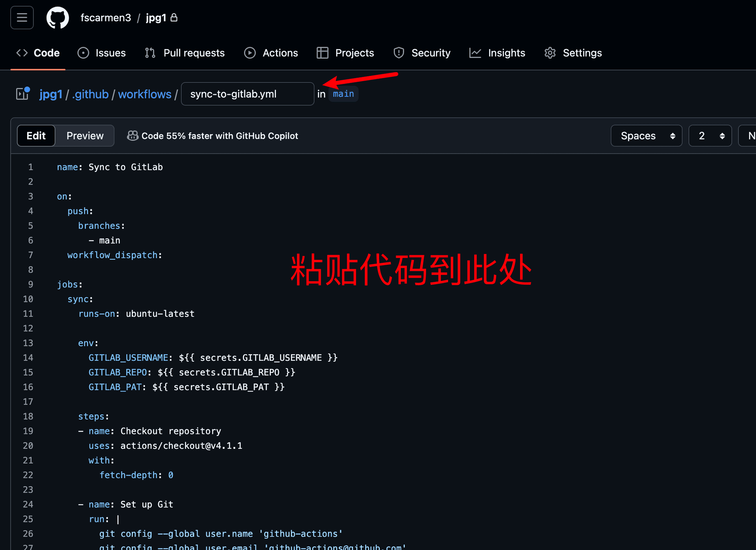Switch to the Code tab
Image resolution: width=756 pixels, height=550 pixels.
pos(38,53)
